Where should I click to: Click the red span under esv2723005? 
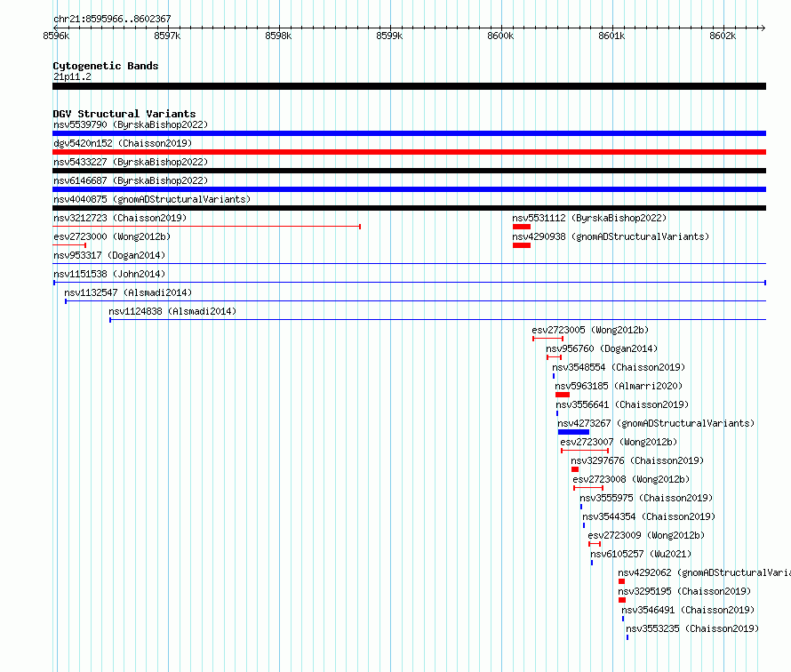tap(547, 339)
